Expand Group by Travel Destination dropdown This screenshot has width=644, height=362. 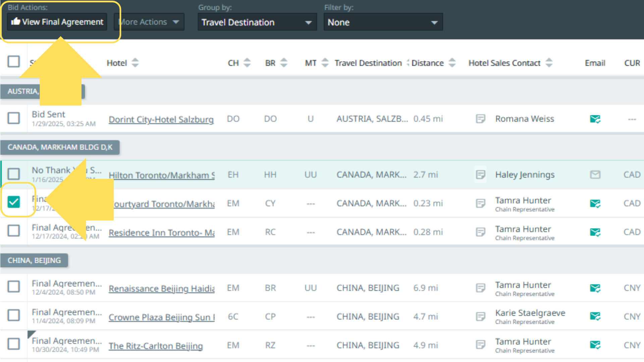pos(257,22)
